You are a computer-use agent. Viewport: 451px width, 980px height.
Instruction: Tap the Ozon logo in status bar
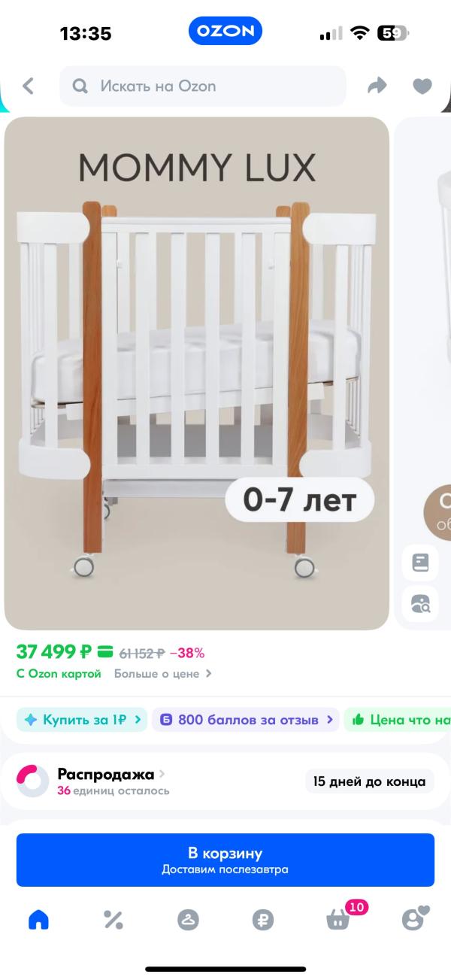pos(225,32)
